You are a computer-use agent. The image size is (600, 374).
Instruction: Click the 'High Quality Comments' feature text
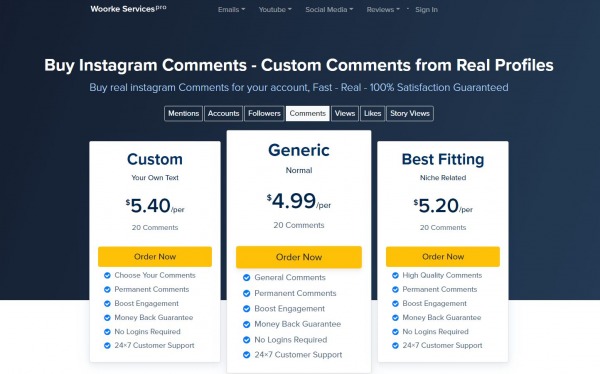[x=442, y=275]
